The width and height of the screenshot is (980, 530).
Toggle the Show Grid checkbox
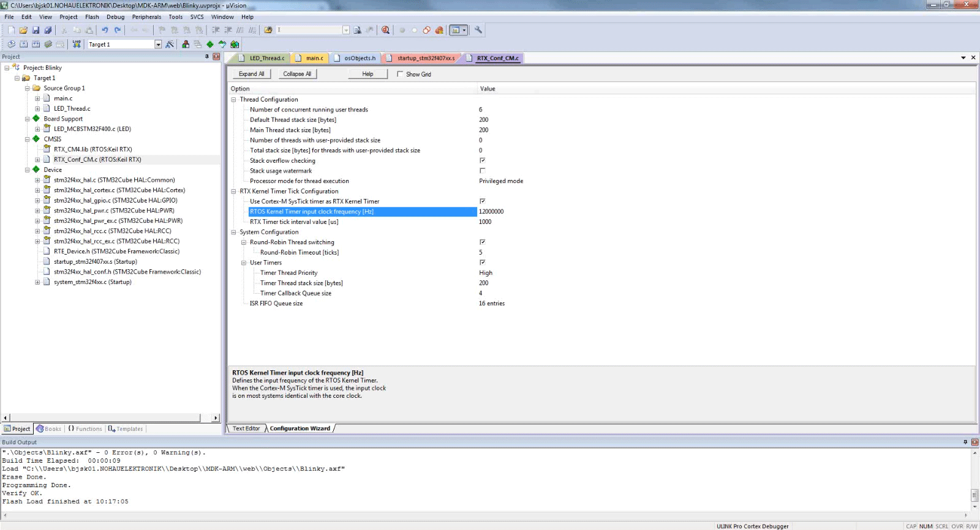[400, 74]
